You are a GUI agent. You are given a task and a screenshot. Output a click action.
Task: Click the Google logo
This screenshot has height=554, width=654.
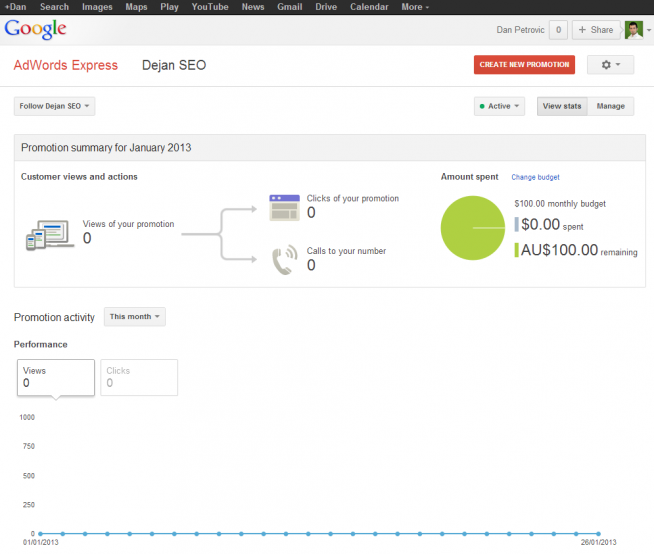(x=35, y=29)
